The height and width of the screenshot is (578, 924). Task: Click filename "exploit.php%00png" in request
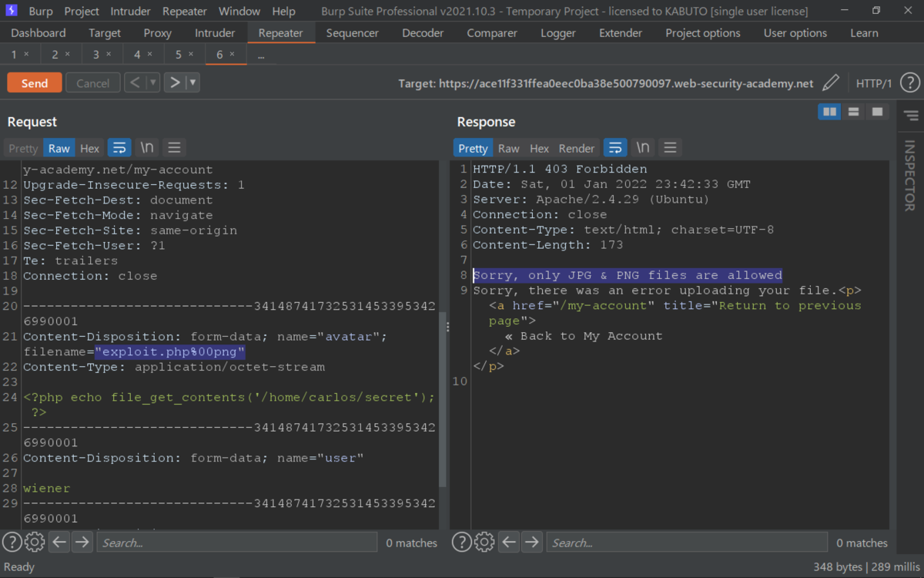pyautogui.click(x=170, y=352)
